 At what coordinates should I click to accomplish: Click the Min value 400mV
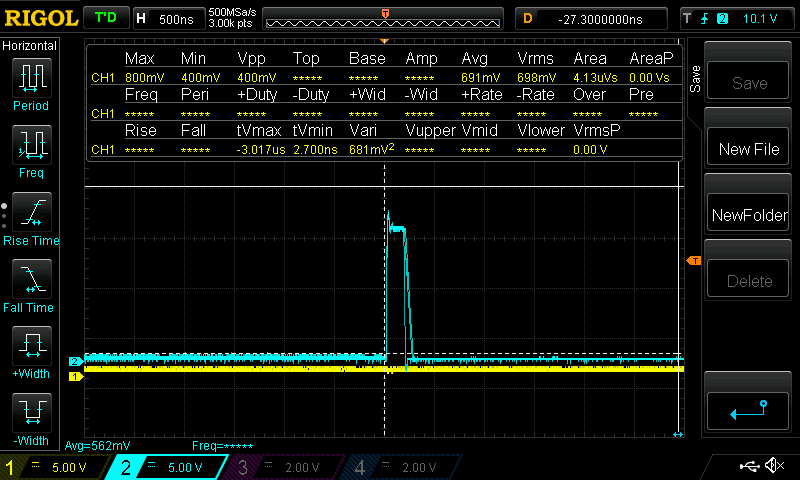pos(201,78)
